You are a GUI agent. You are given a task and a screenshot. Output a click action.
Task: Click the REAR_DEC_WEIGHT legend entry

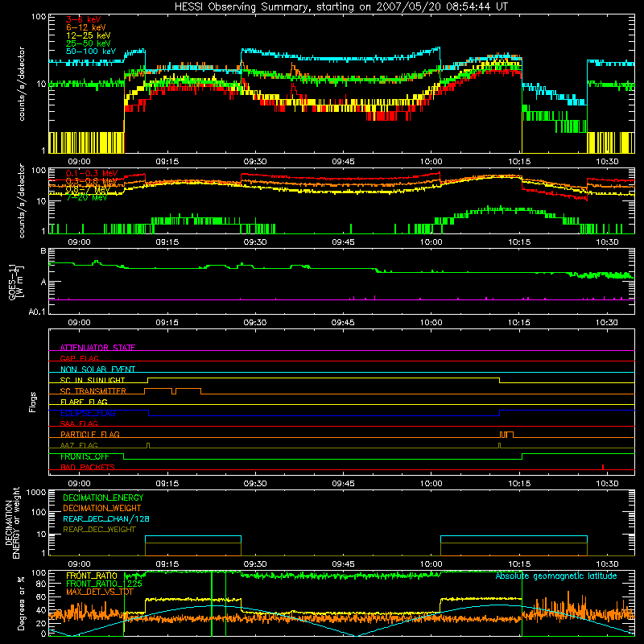point(99,530)
